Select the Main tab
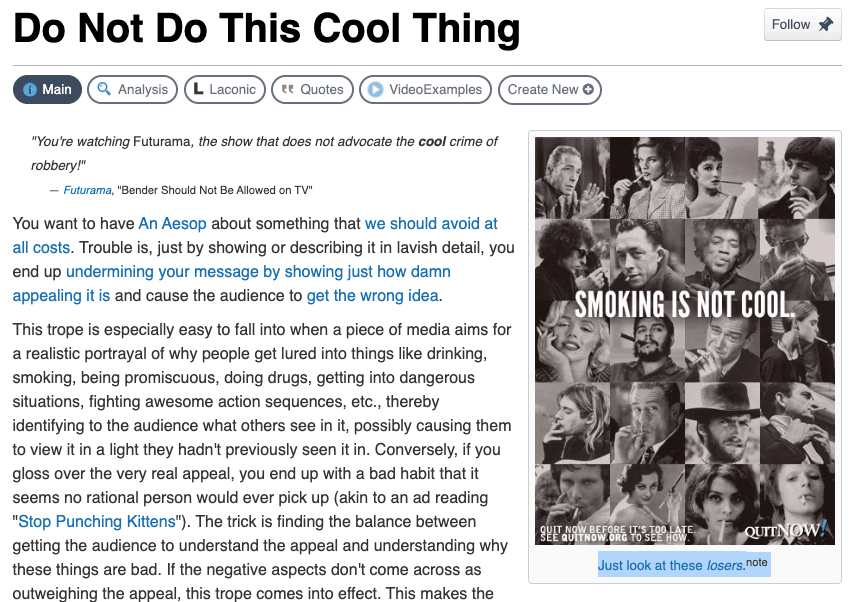 (x=47, y=89)
